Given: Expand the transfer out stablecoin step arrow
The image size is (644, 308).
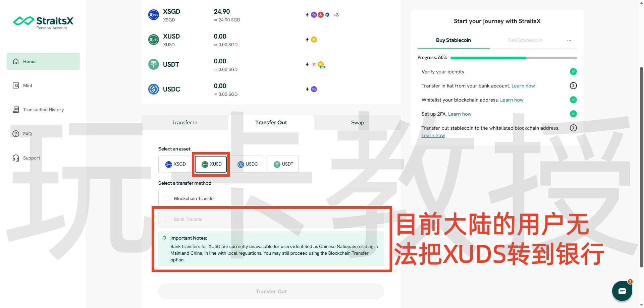Looking at the screenshot, I should [573, 128].
